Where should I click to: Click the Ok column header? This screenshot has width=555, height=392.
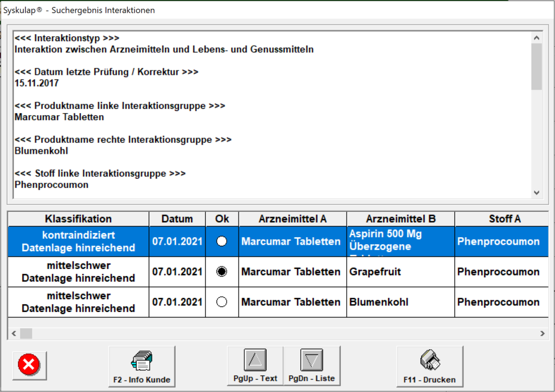pos(222,219)
